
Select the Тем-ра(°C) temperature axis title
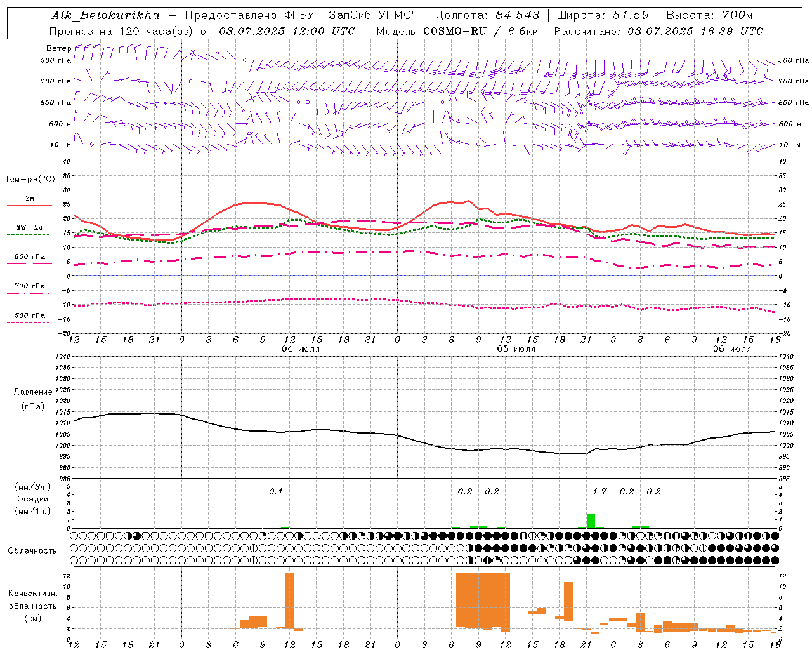[x=30, y=180]
